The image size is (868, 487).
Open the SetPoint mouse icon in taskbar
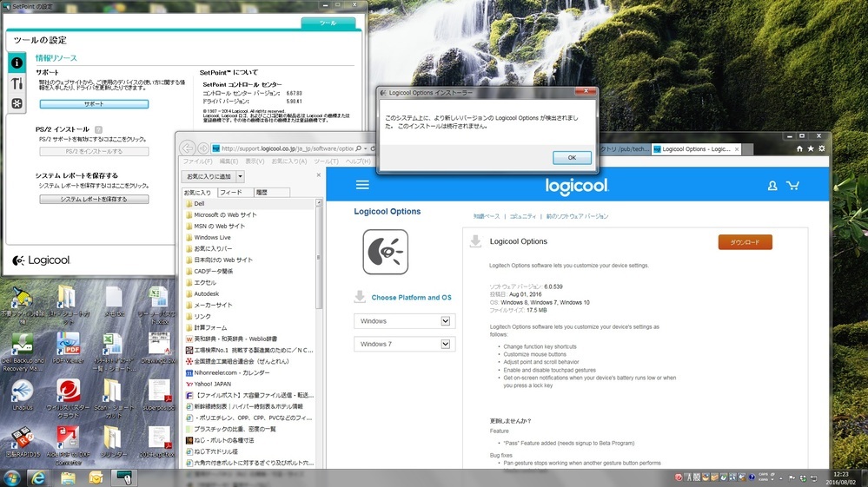(x=123, y=477)
